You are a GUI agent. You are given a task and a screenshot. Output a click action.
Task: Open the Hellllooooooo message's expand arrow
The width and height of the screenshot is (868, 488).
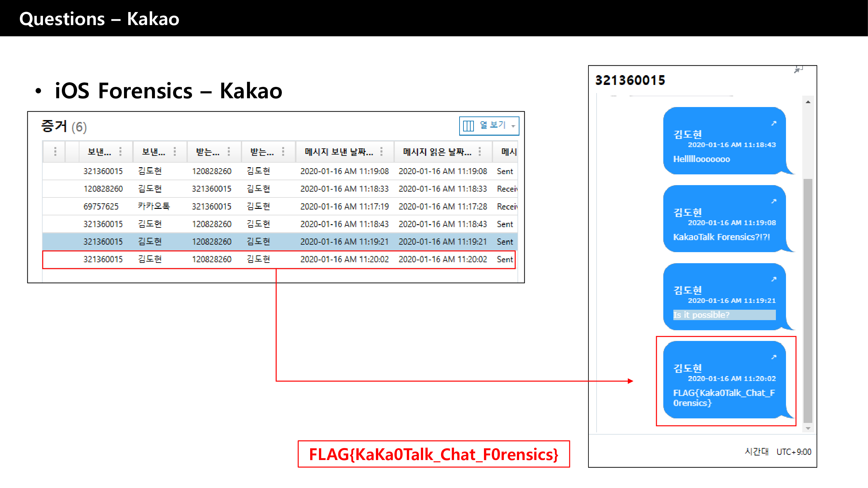click(774, 123)
